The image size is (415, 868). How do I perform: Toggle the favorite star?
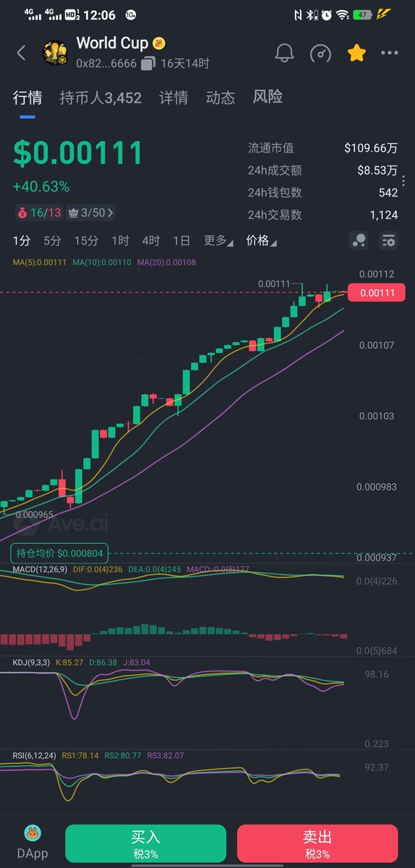[356, 53]
